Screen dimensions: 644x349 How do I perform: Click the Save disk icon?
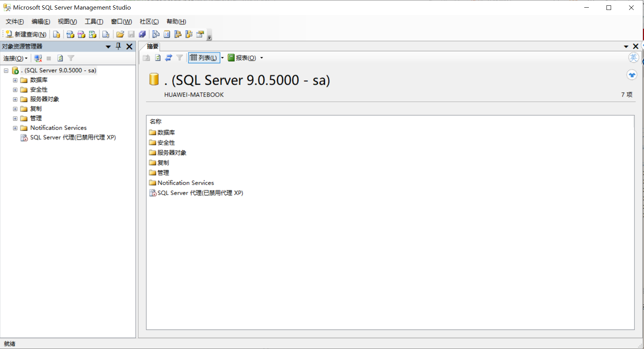tap(131, 34)
